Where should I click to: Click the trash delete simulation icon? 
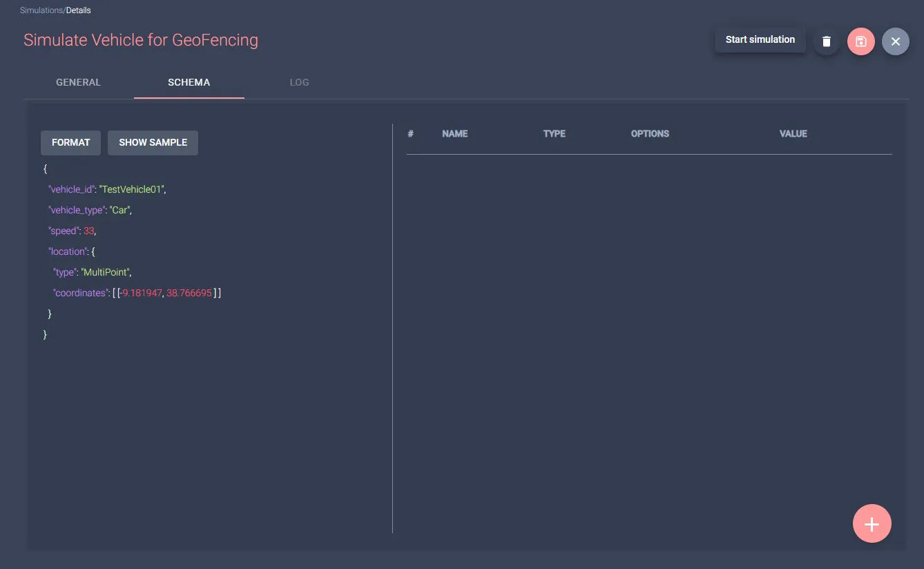click(826, 41)
